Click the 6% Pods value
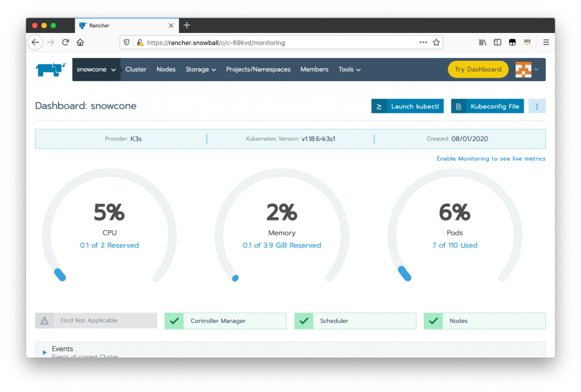The height and width of the screenshot is (392, 581). click(454, 212)
